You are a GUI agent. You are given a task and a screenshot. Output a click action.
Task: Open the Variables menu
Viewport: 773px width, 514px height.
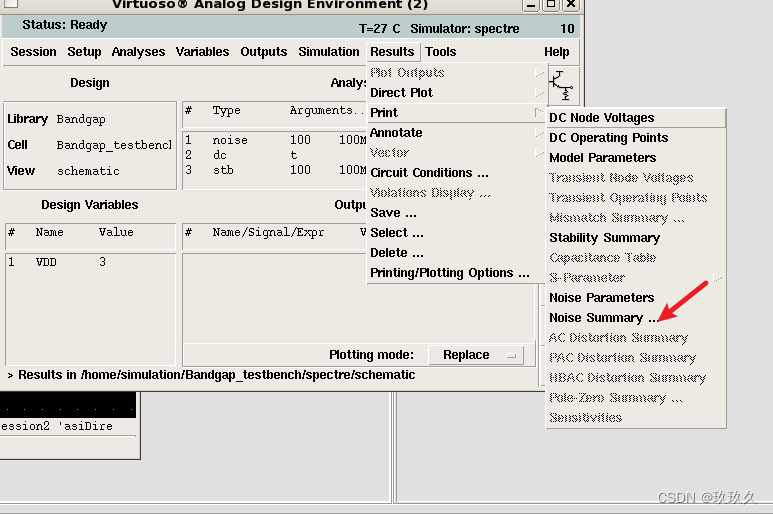coord(202,52)
